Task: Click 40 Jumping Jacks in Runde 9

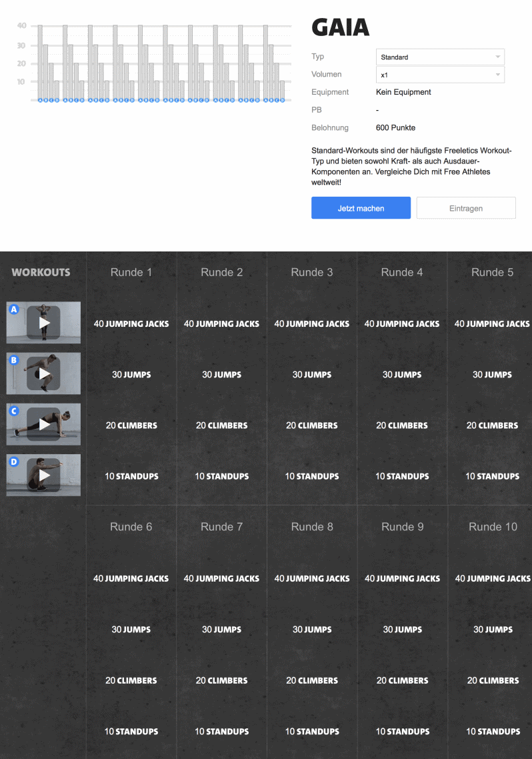Action: [x=403, y=578]
